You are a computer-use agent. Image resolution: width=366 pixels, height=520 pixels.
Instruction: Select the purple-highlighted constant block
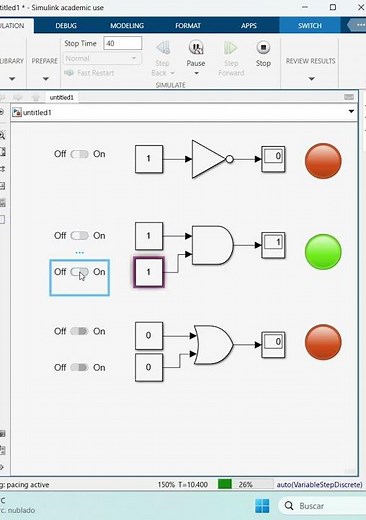point(149,272)
